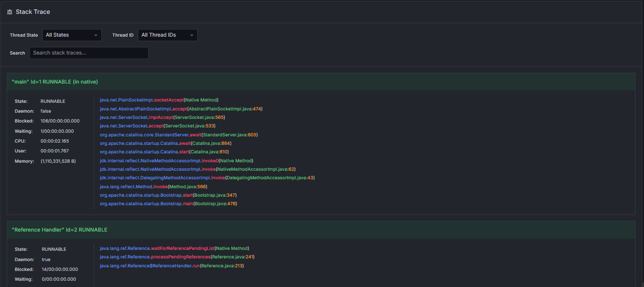Click the Reference.waitForReferencePendingList frame

[x=174, y=248]
